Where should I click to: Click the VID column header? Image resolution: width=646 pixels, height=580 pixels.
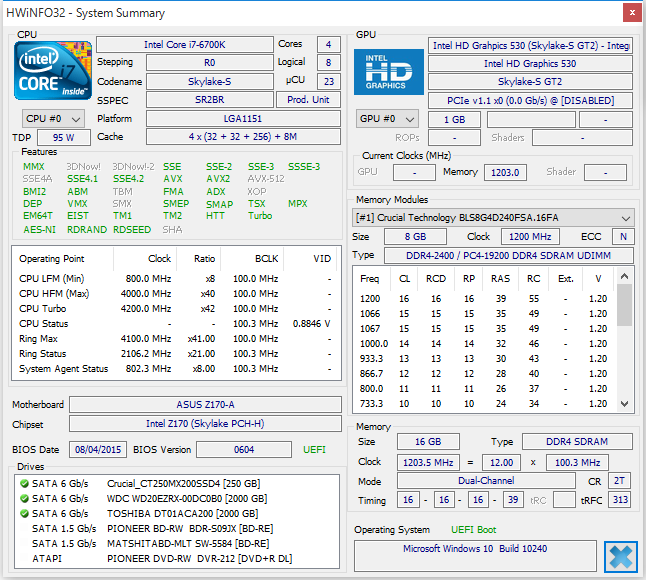(x=310, y=259)
